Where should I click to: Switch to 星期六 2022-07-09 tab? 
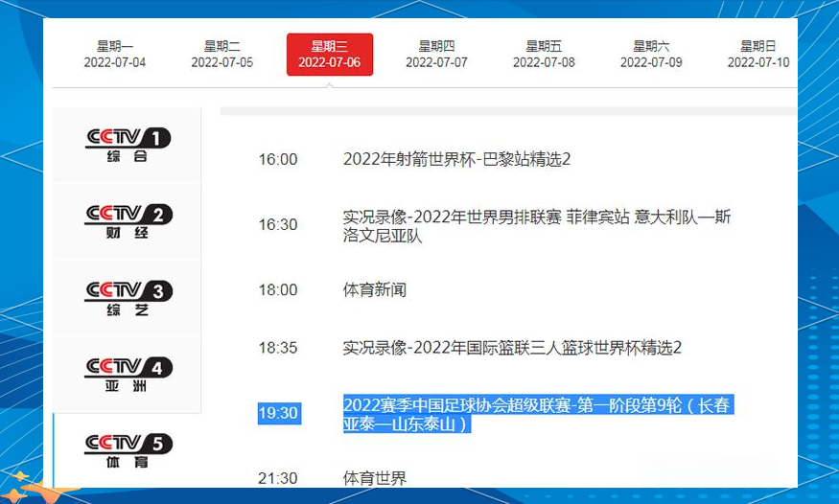pyautogui.click(x=651, y=55)
